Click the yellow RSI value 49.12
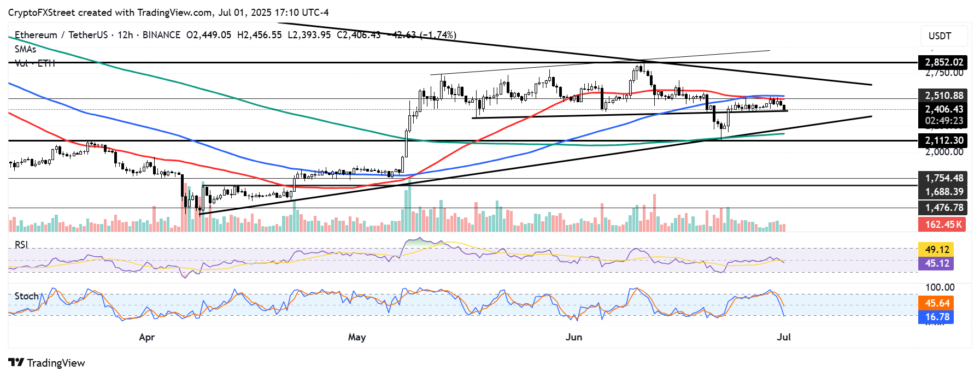Screen dimensions: 980x377 point(937,250)
